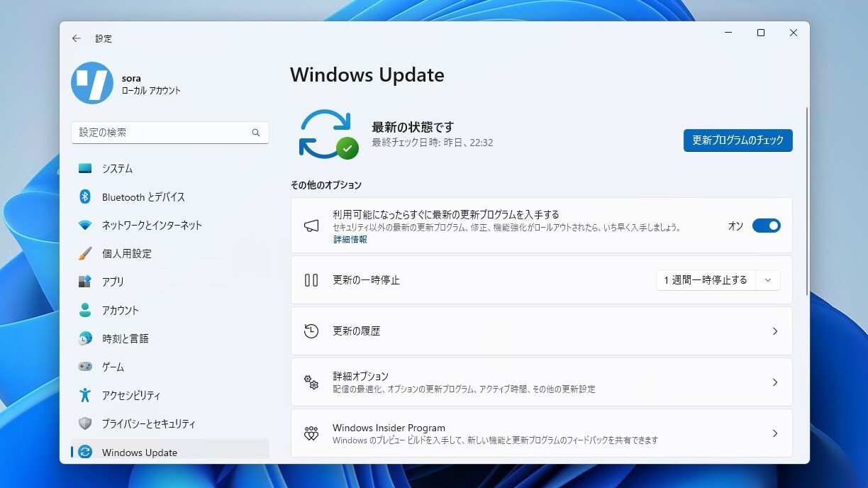Select アカウント in sidebar

click(x=170, y=311)
